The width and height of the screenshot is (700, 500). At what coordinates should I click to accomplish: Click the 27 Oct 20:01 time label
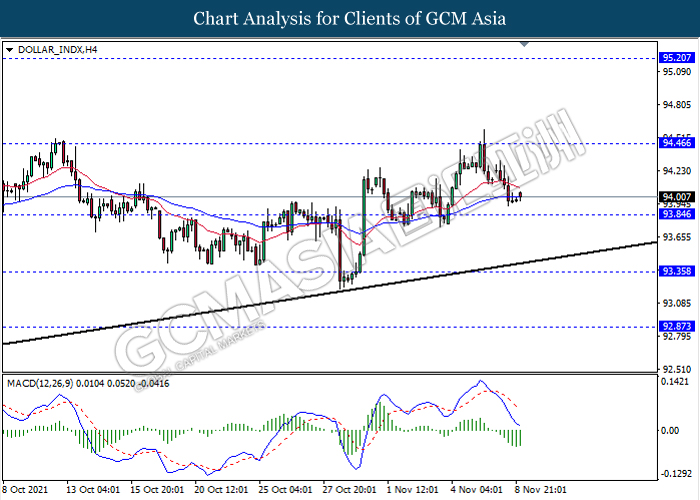click(348, 490)
